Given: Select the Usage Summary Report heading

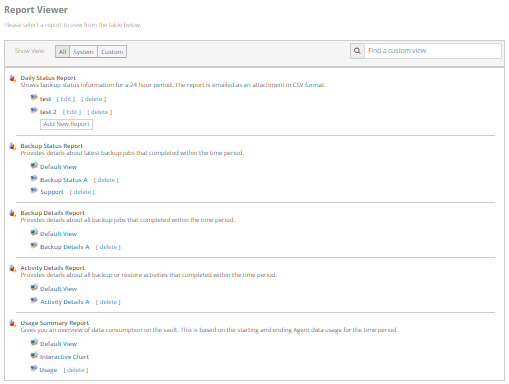Looking at the screenshot, I should (x=54, y=323).
